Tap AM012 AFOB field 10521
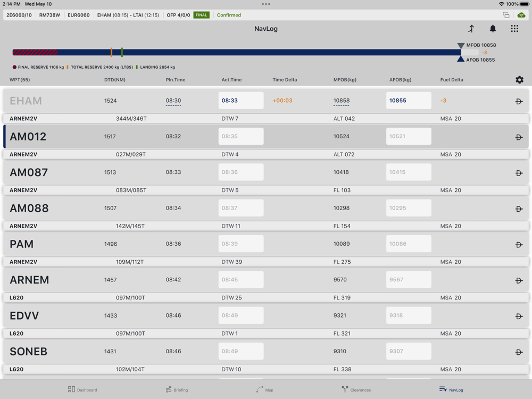 coord(409,136)
